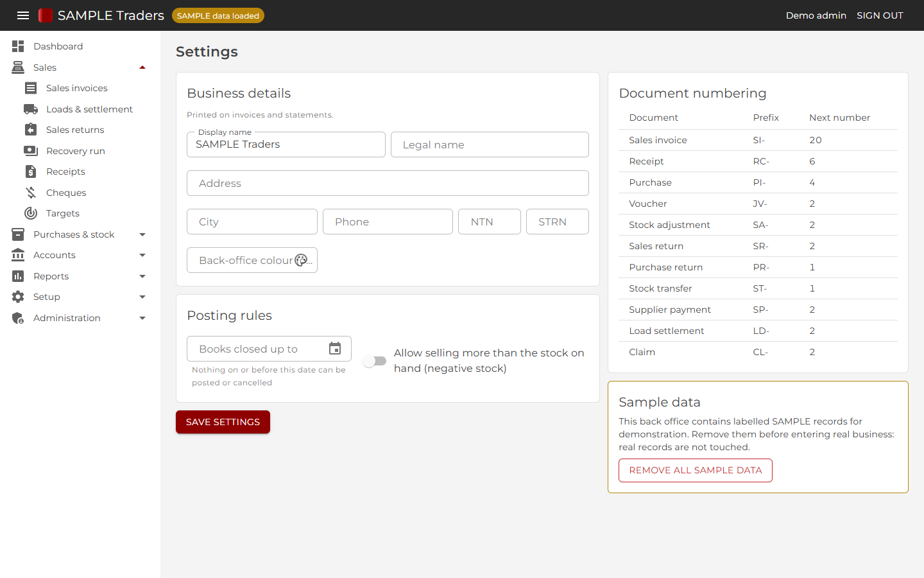
Task: Click the Purchase prefix PI-
Action: click(759, 182)
